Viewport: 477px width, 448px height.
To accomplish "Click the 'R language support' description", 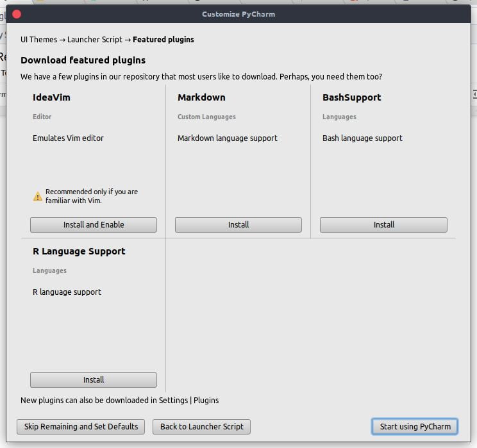I will (67, 292).
